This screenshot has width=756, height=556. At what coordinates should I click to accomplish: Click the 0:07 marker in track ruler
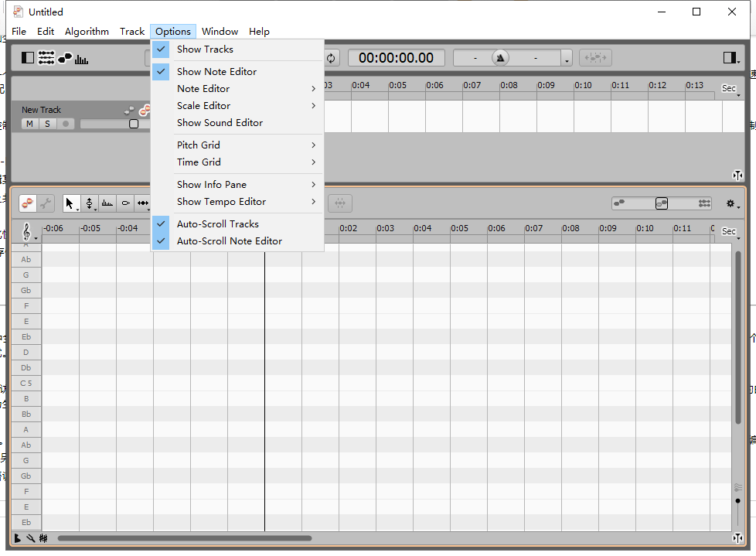coord(472,85)
